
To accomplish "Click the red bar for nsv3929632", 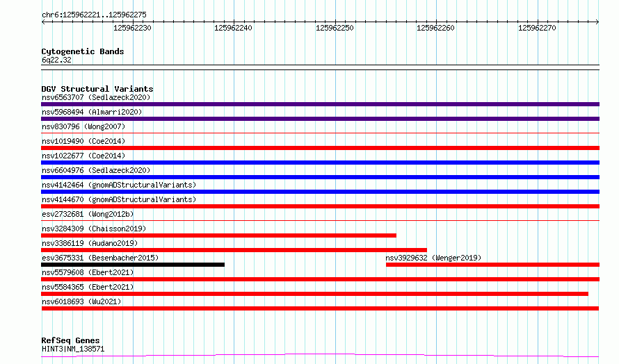I will (x=492, y=265).
